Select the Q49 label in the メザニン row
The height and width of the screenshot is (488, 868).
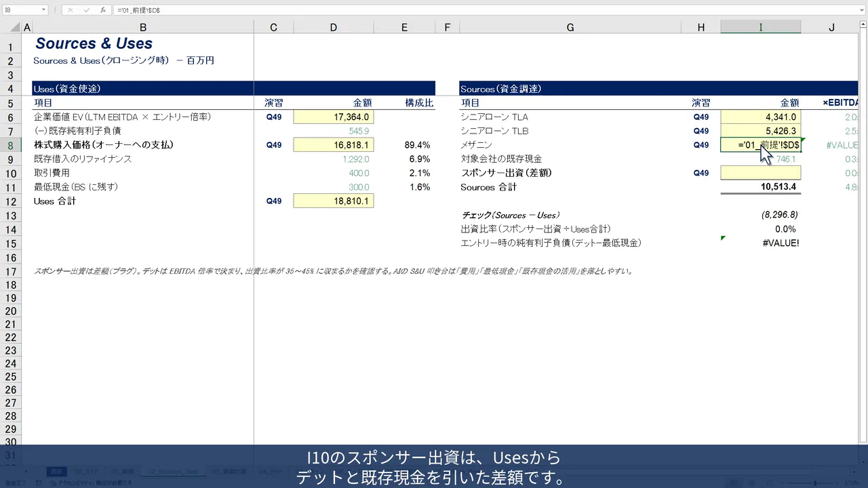coord(701,145)
